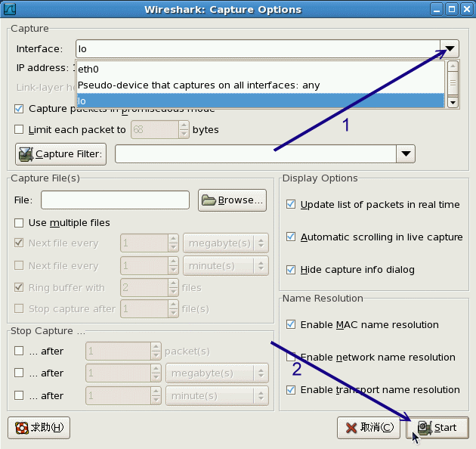This screenshot has height=449, width=476.
Task: Click the Interface combo text field
Action: click(x=258, y=48)
